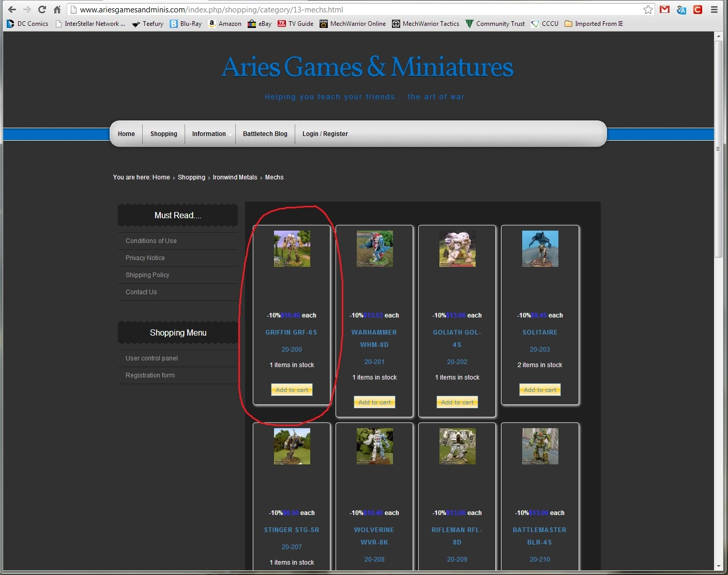Open the Community Trust bookmark
The image size is (728, 575).
pyautogui.click(x=495, y=23)
